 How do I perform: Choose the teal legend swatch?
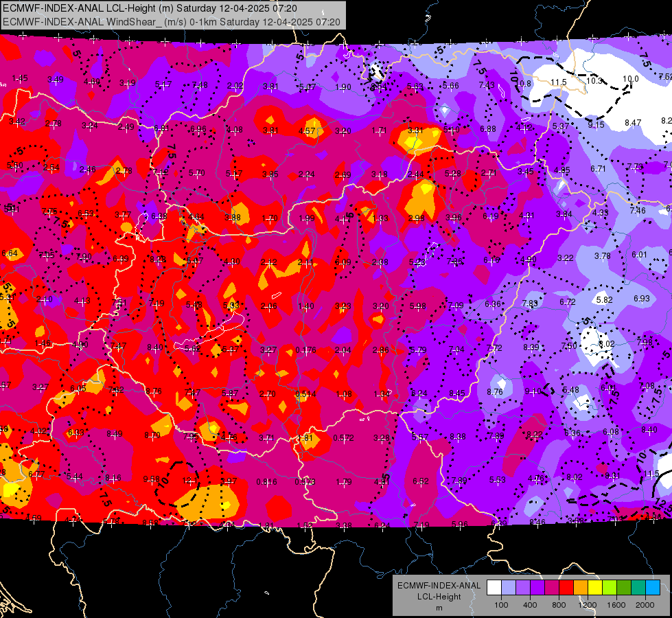tap(638, 588)
